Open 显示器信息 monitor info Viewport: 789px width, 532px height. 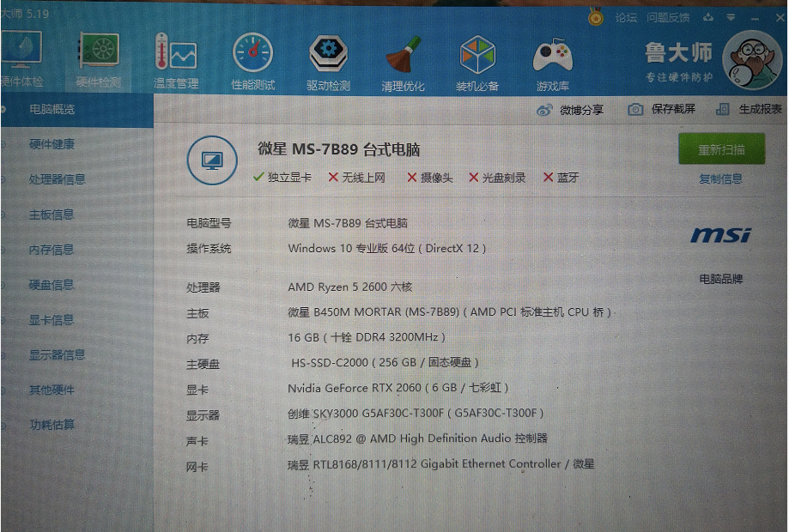57,354
